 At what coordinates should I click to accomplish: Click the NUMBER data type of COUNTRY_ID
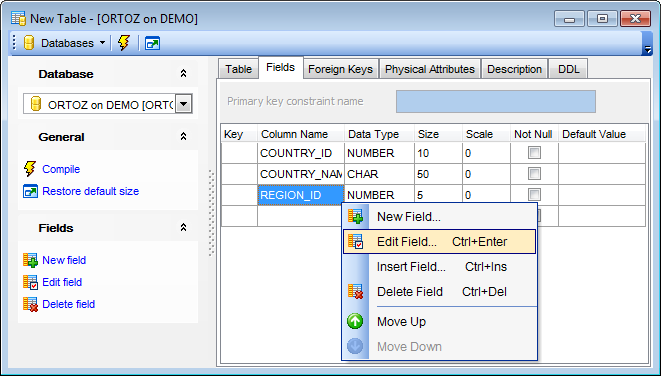[379, 153]
